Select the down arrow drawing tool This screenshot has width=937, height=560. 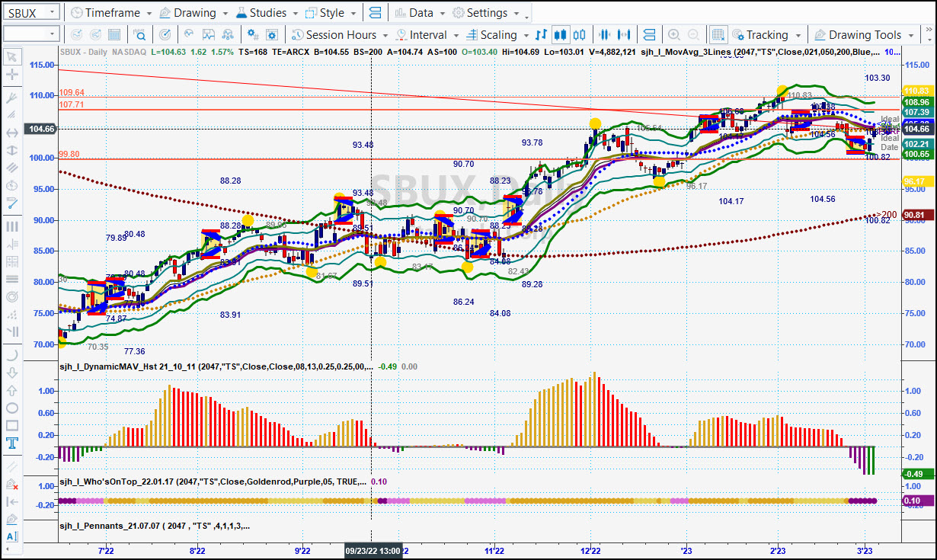pos(12,373)
